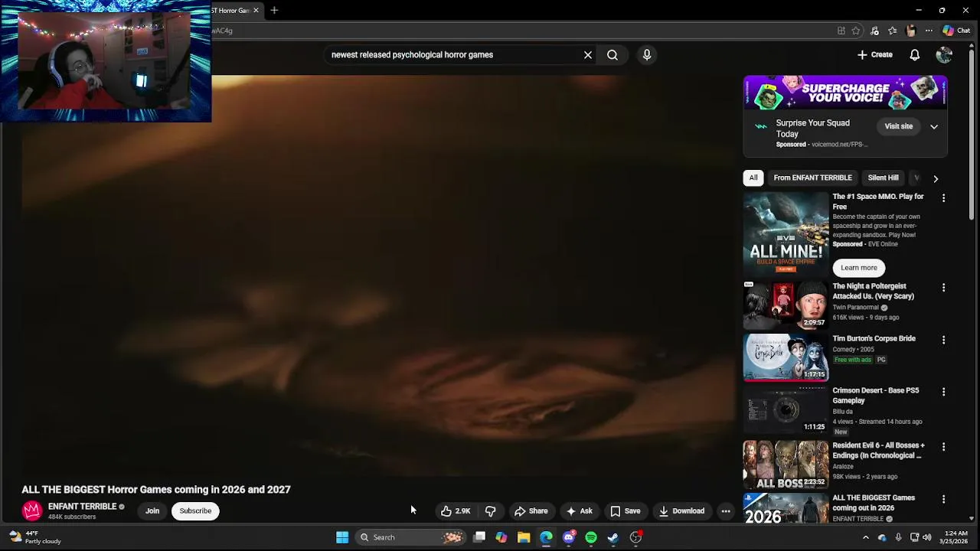This screenshot has height=551, width=980.
Task: Open browser split screen icon
Action: click(x=841, y=31)
